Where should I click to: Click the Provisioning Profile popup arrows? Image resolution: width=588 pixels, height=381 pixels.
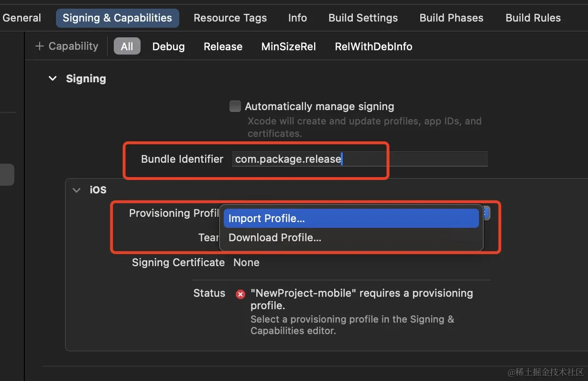[486, 213]
